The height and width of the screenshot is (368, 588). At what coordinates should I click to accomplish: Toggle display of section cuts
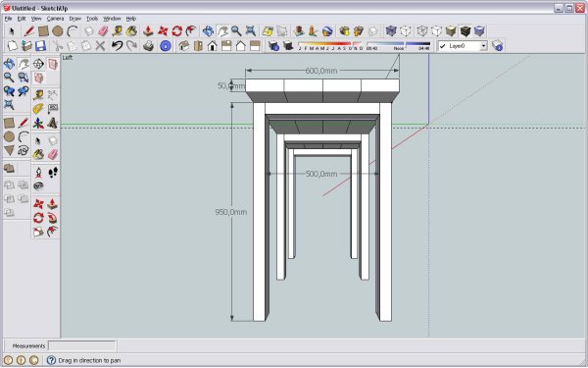pos(38,79)
